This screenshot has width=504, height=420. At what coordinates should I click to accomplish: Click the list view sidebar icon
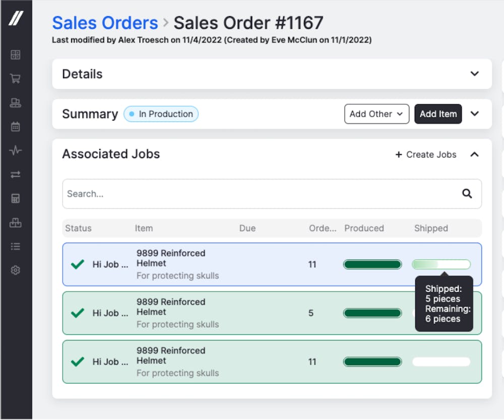pyautogui.click(x=16, y=246)
